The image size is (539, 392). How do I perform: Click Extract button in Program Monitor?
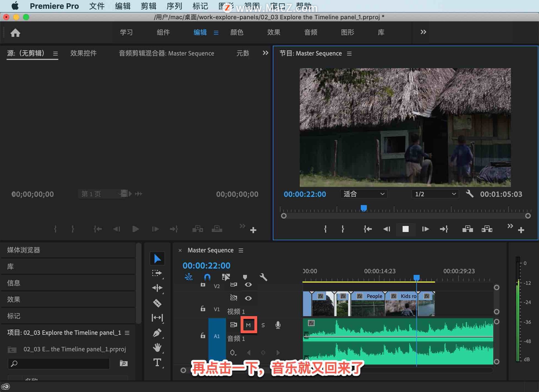pos(487,229)
